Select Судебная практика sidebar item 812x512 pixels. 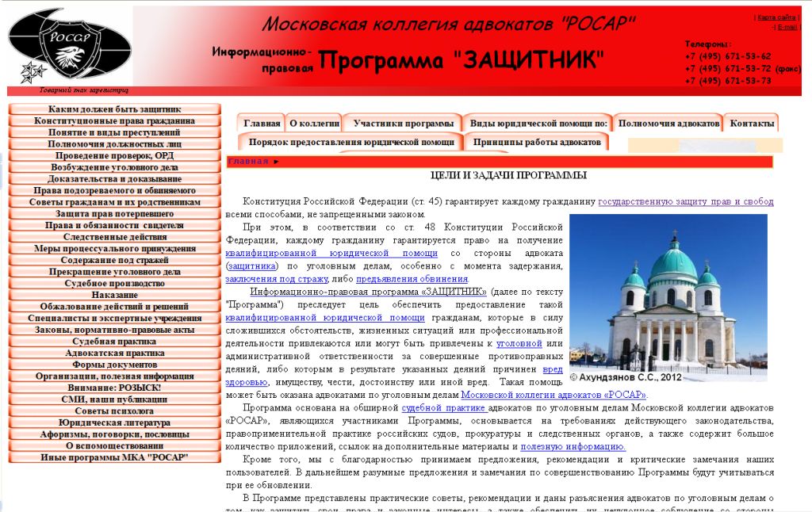tap(114, 341)
